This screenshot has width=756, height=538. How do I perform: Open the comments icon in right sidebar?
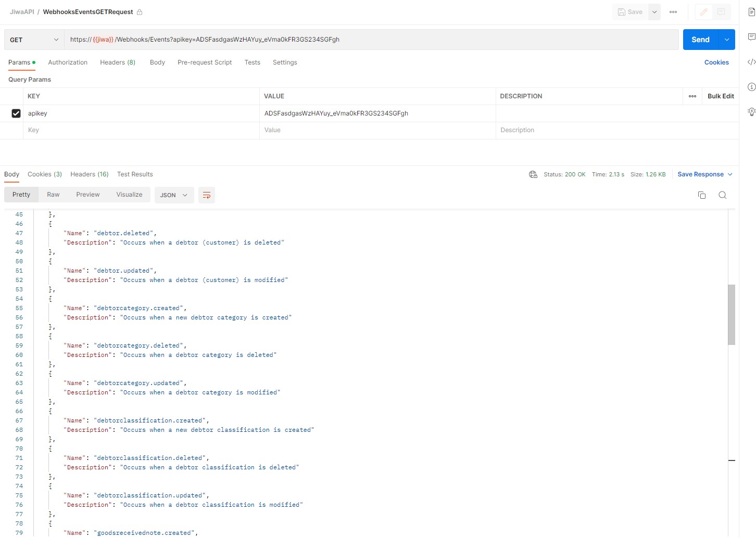(751, 37)
